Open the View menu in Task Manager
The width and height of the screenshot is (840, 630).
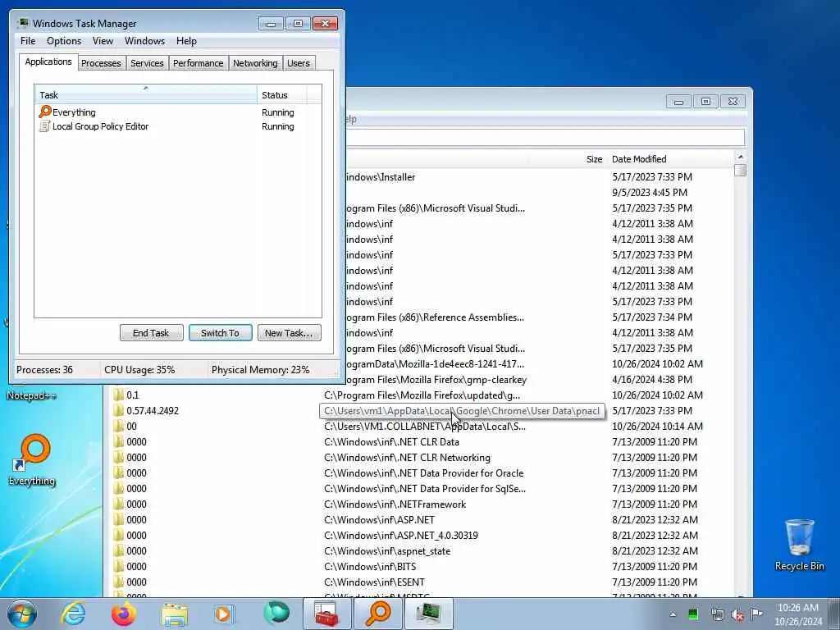pyautogui.click(x=103, y=41)
